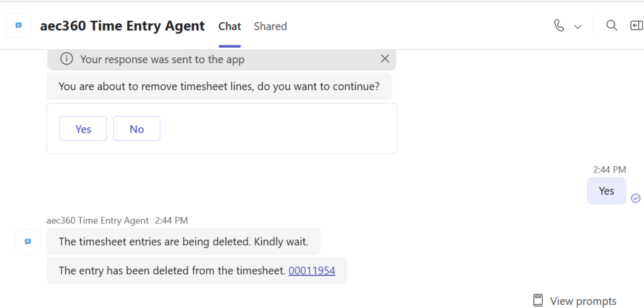
Task: Click the info icon in response banner
Action: click(x=66, y=59)
